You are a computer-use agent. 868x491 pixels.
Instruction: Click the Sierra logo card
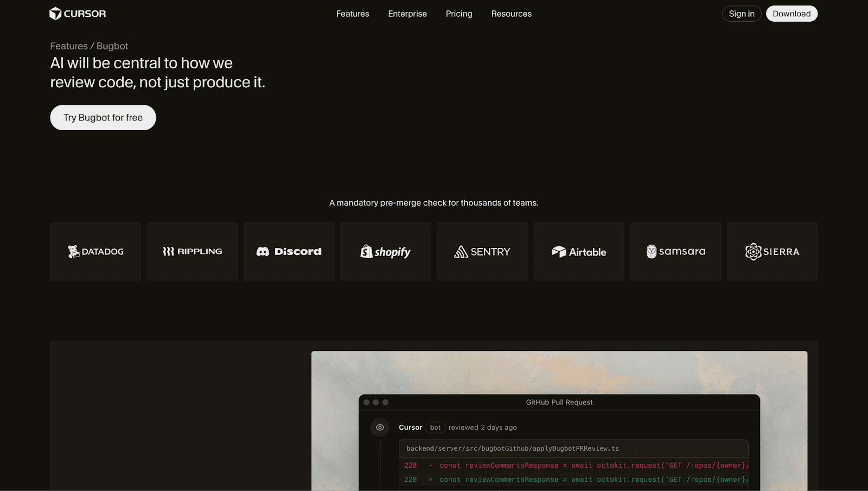point(773,251)
